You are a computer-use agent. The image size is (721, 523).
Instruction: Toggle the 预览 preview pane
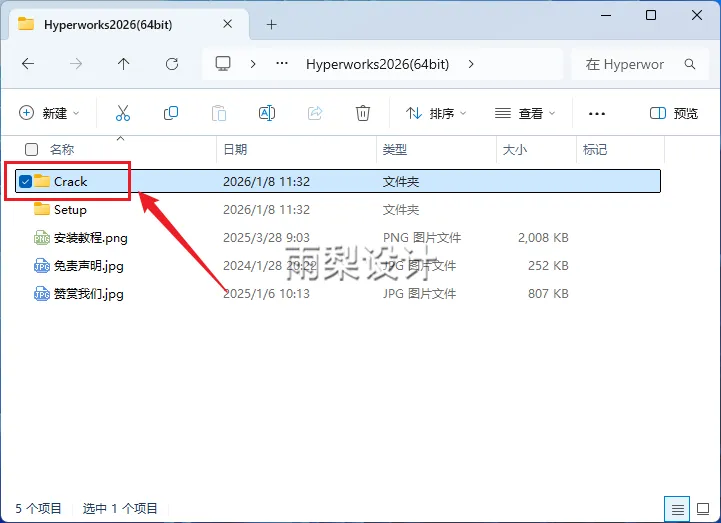[x=674, y=113]
